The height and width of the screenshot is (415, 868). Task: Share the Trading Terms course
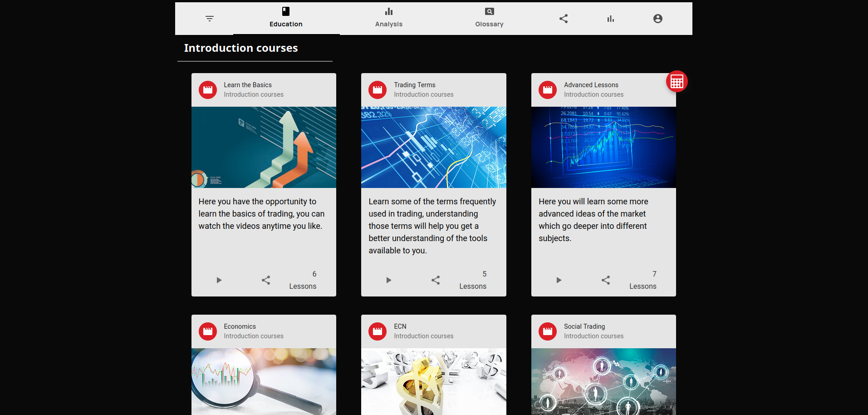436,280
